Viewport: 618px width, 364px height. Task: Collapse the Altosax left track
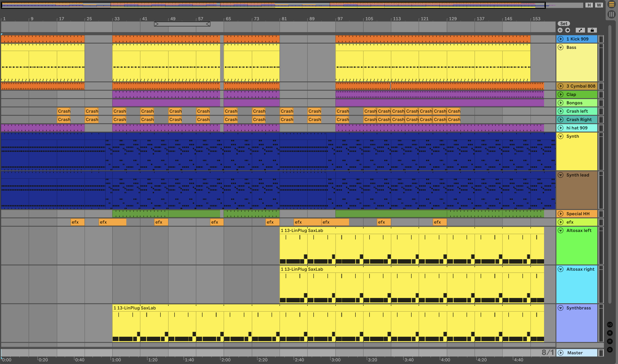[x=561, y=230]
